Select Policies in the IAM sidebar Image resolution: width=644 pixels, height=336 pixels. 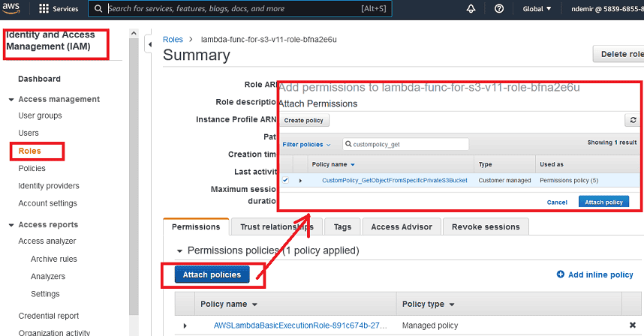[x=32, y=169]
